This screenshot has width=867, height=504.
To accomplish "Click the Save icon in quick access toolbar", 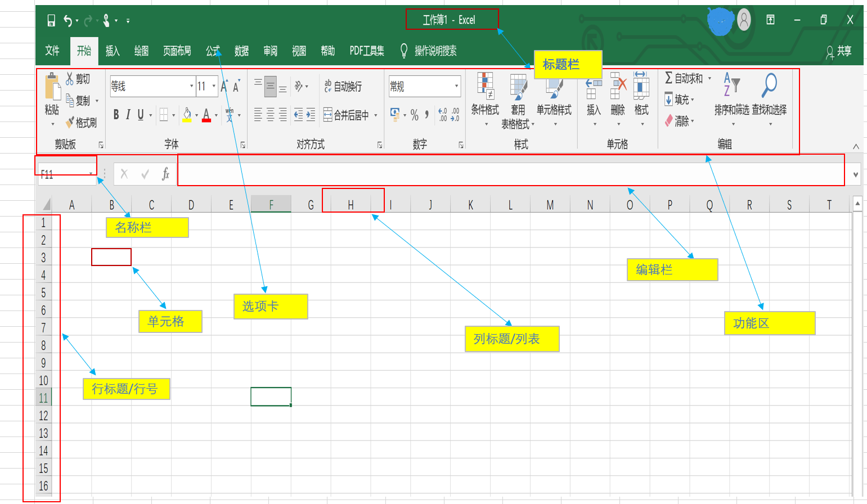I will [51, 21].
